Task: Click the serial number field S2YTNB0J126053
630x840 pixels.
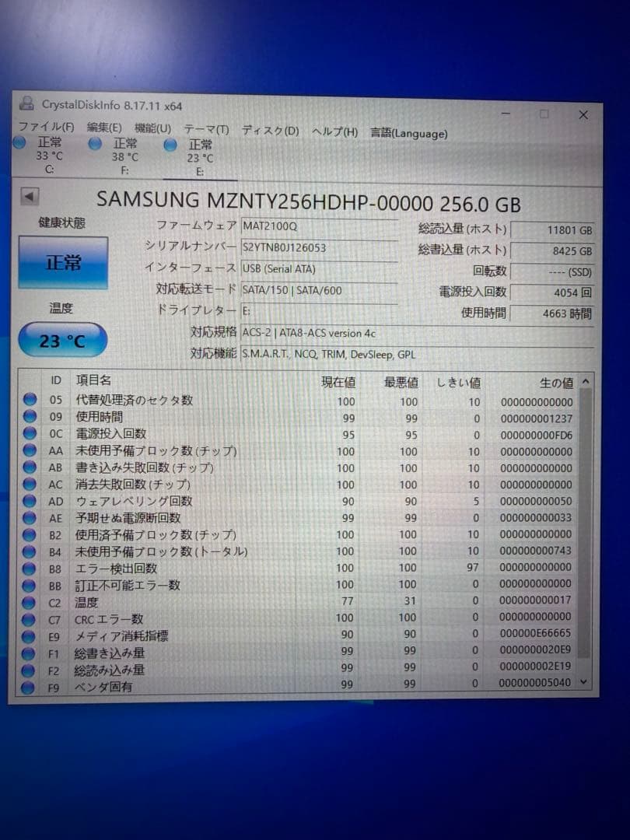Action: (x=320, y=247)
